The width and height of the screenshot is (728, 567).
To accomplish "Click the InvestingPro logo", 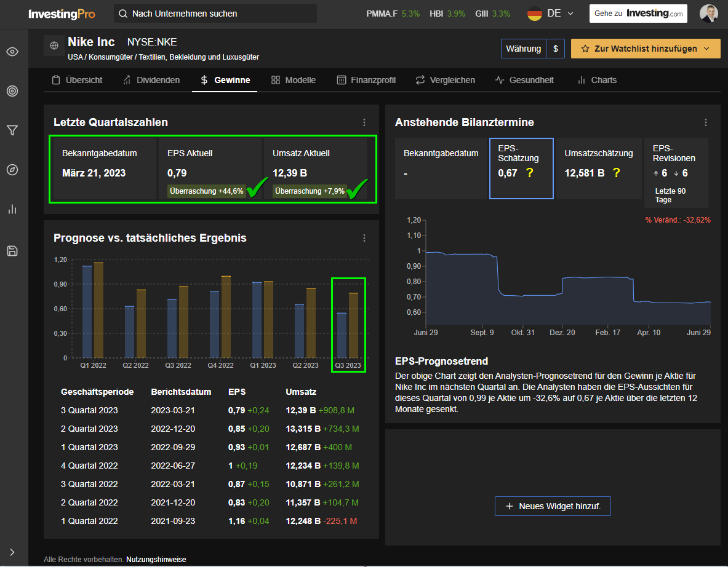I will 62,14.
